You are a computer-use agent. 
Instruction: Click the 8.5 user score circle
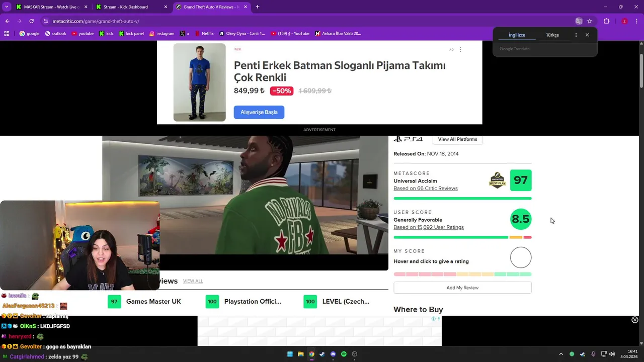[x=521, y=219]
